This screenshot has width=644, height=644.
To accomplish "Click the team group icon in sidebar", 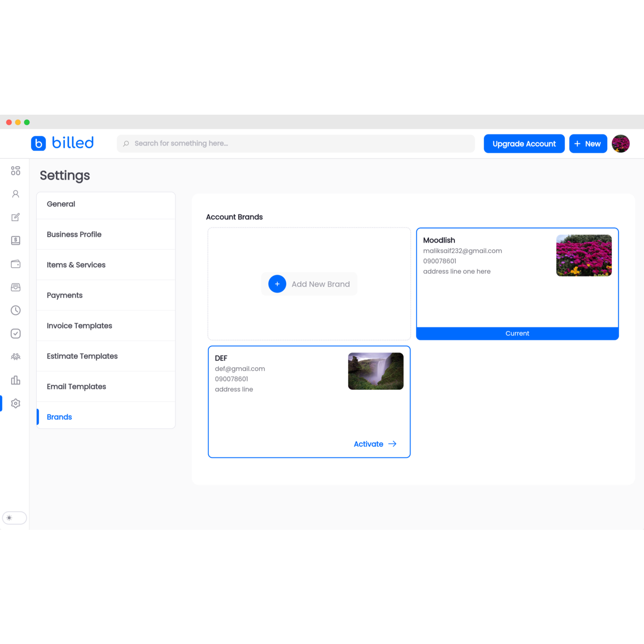I will click(x=16, y=357).
